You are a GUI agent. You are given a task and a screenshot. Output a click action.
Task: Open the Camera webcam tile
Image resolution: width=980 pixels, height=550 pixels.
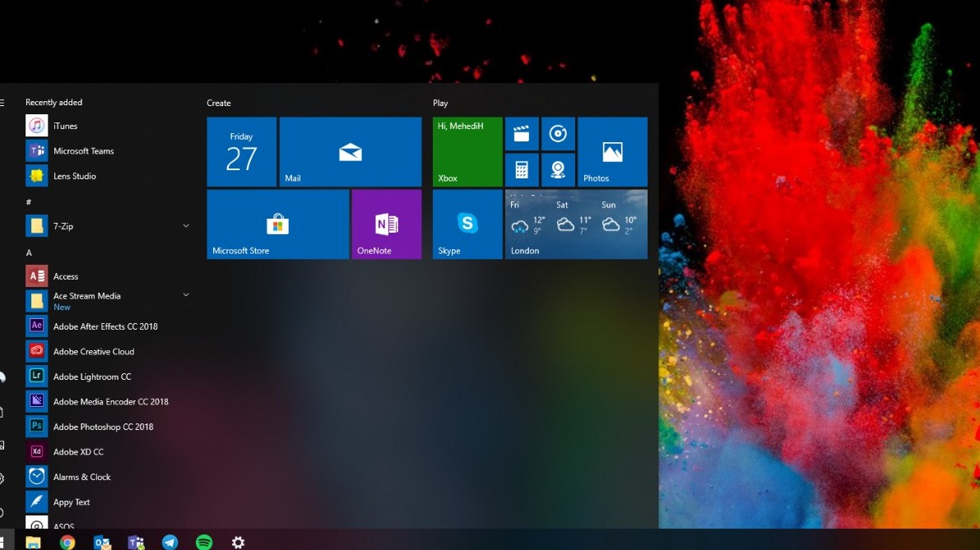(558, 170)
